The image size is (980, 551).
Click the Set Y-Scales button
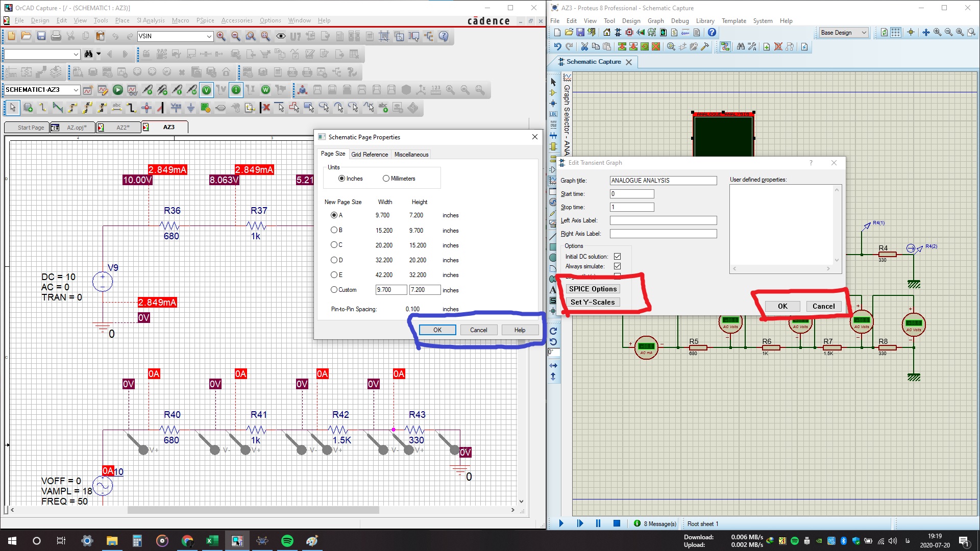coord(593,303)
